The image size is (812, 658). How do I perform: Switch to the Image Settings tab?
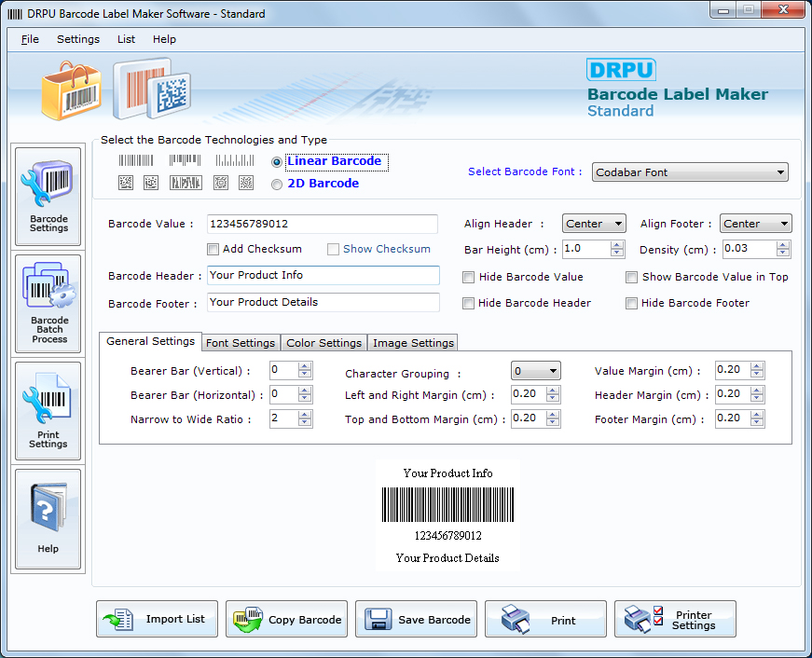point(413,343)
